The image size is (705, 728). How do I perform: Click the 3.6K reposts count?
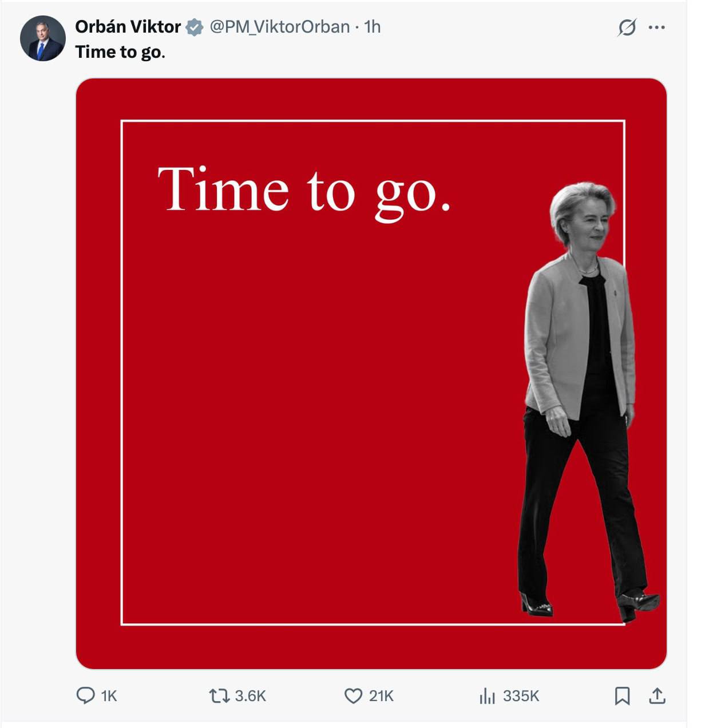click(251, 696)
